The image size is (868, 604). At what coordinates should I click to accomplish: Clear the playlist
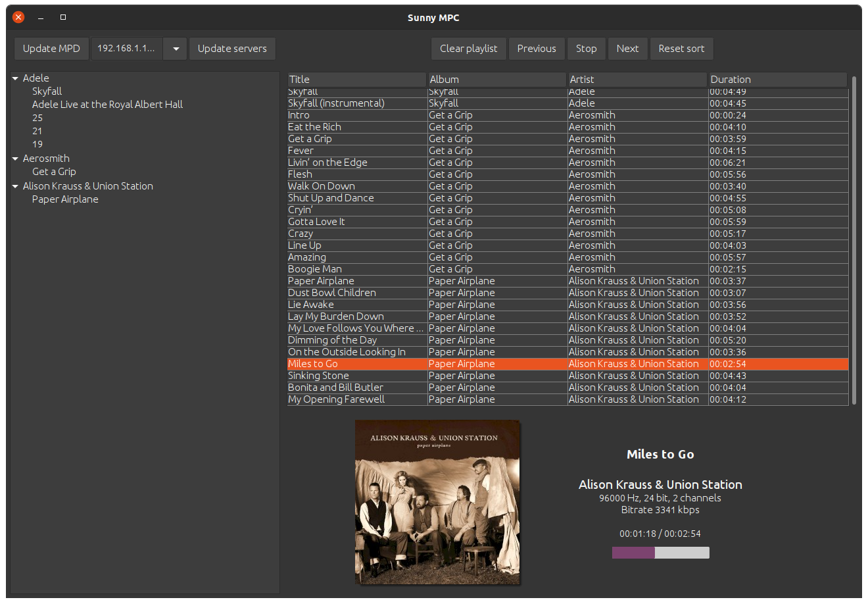coord(469,49)
